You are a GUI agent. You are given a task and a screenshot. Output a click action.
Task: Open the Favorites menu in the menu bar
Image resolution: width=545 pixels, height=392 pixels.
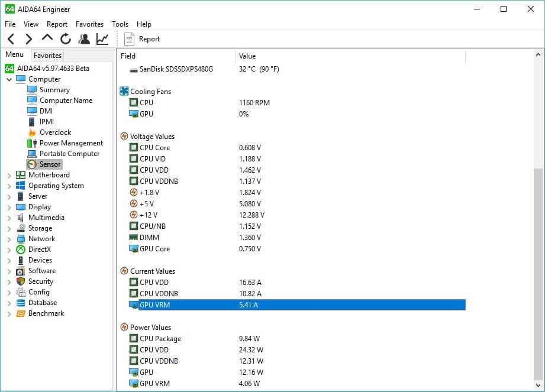[90, 24]
